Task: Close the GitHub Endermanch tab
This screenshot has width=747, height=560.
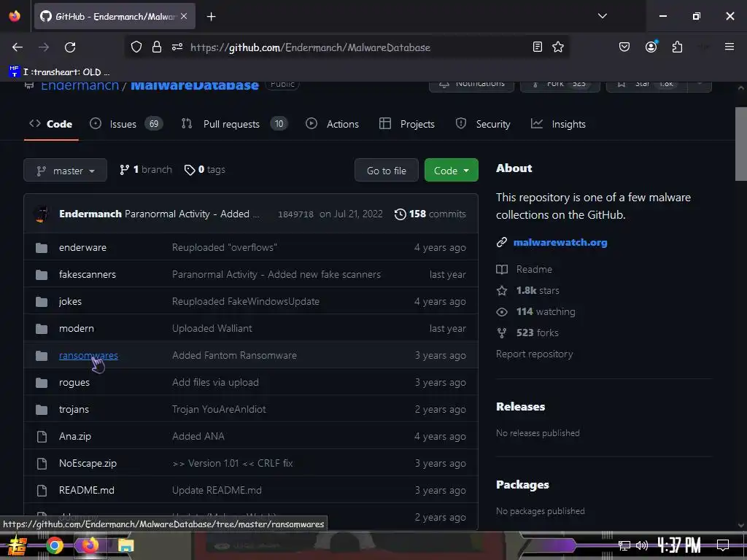Action: (x=184, y=16)
